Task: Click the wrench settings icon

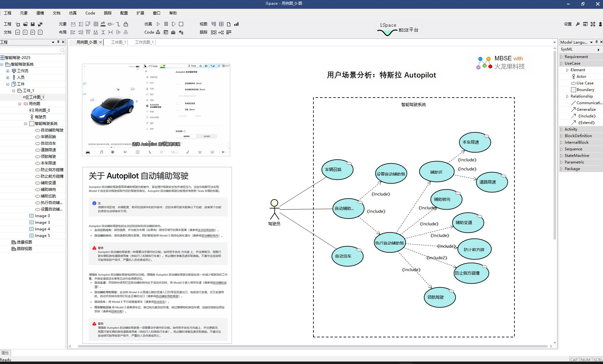Action: [x=578, y=24]
